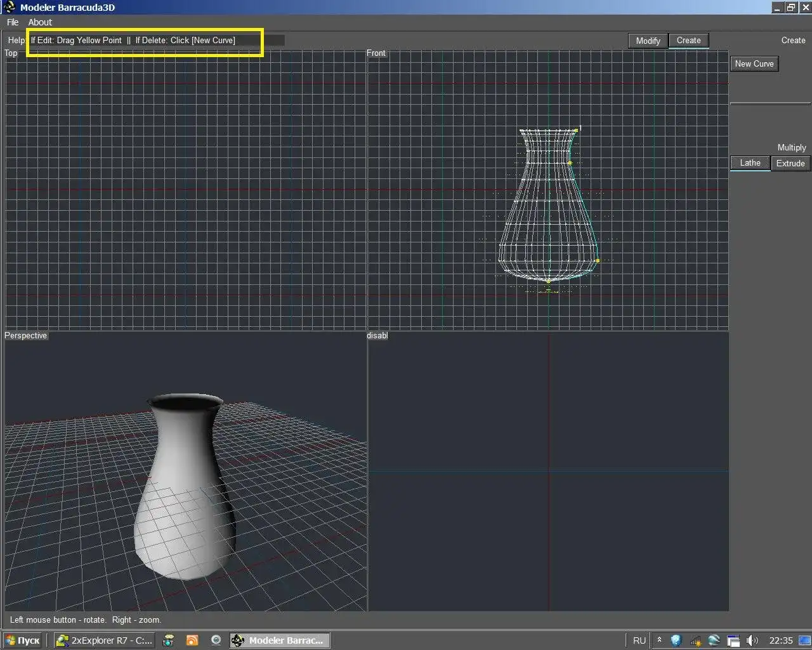Screen dimensions: 812x650
Task: Click the yellow point at vase base bulge
Action: tap(598, 260)
